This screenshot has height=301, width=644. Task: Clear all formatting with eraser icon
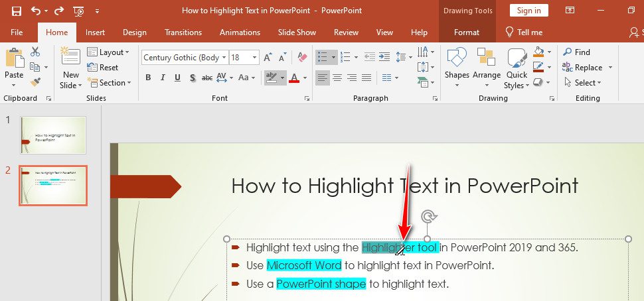click(302, 57)
